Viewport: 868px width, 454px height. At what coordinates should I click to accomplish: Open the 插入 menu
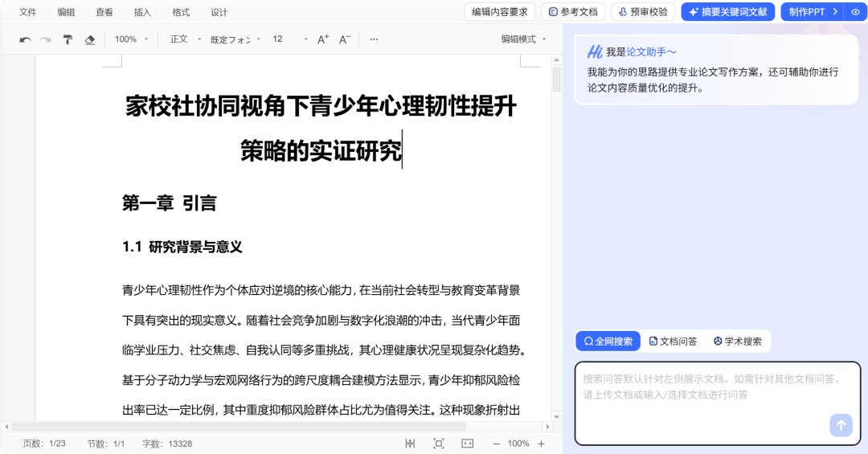142,12
